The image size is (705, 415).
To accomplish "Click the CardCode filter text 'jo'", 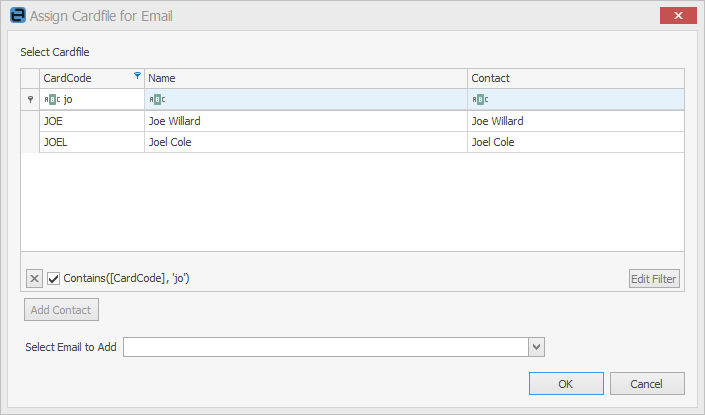I will click(68, 99).
